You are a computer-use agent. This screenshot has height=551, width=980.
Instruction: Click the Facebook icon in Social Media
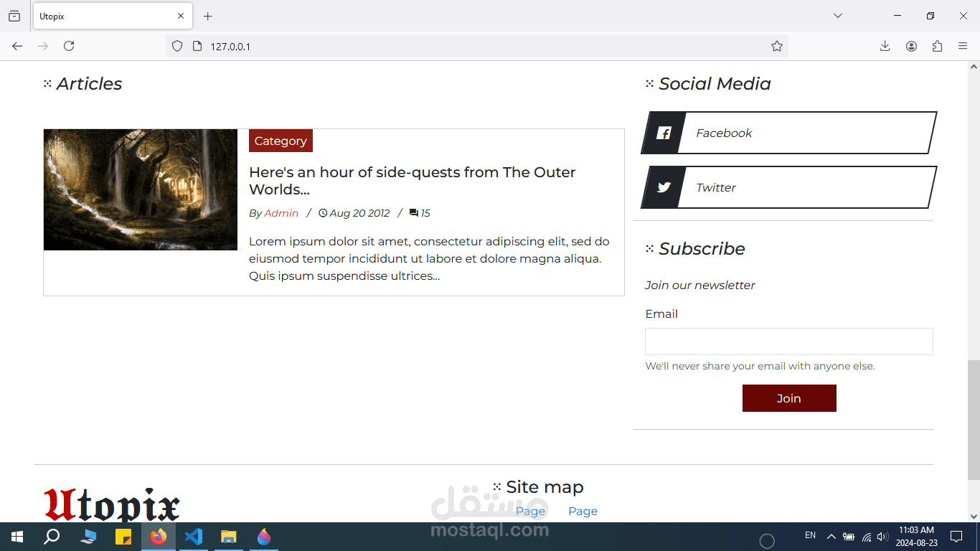664,133
